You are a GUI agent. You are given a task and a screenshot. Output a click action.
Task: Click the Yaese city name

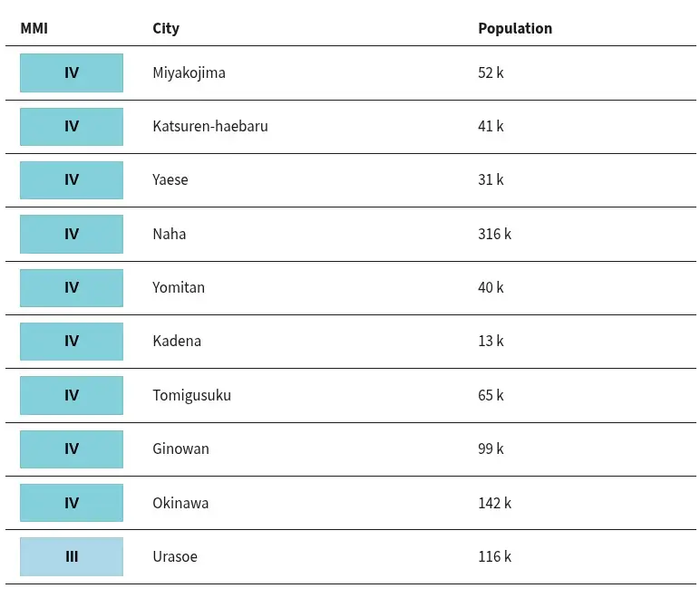170,179
